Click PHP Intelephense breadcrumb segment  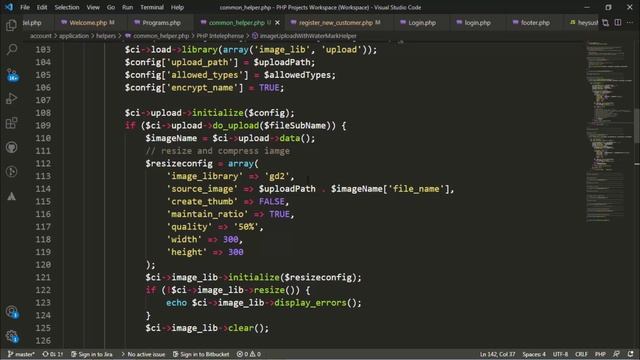(x=220, y=36)
